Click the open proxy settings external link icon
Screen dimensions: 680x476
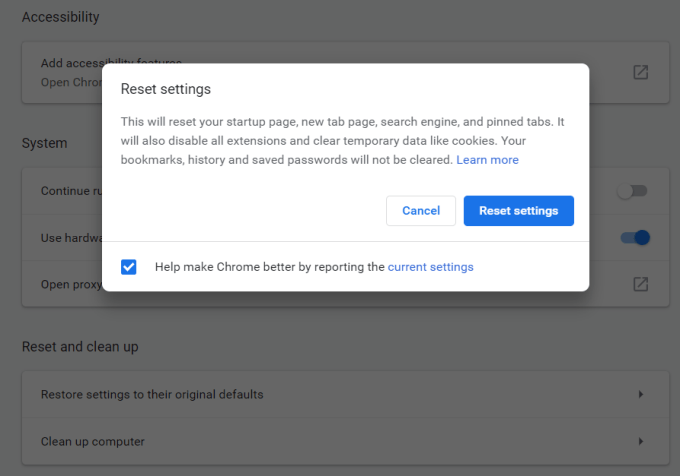coord(640,284)
